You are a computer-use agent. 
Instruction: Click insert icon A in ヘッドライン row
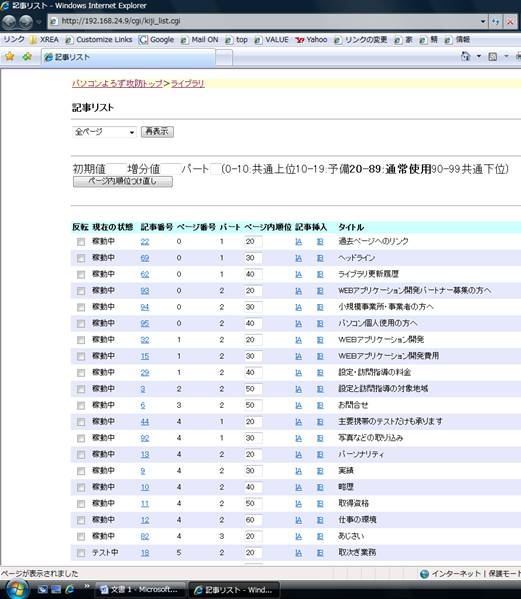pyautogui.click(x=298, y=258)
